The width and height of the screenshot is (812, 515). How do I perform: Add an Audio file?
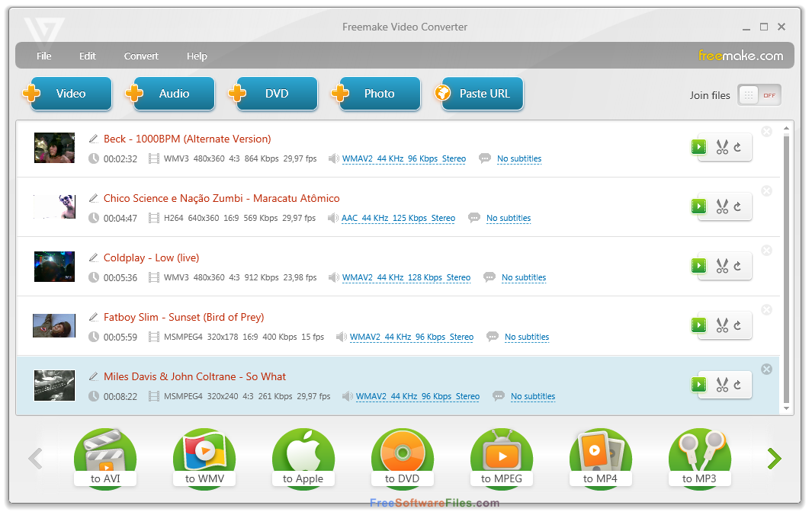172,94
